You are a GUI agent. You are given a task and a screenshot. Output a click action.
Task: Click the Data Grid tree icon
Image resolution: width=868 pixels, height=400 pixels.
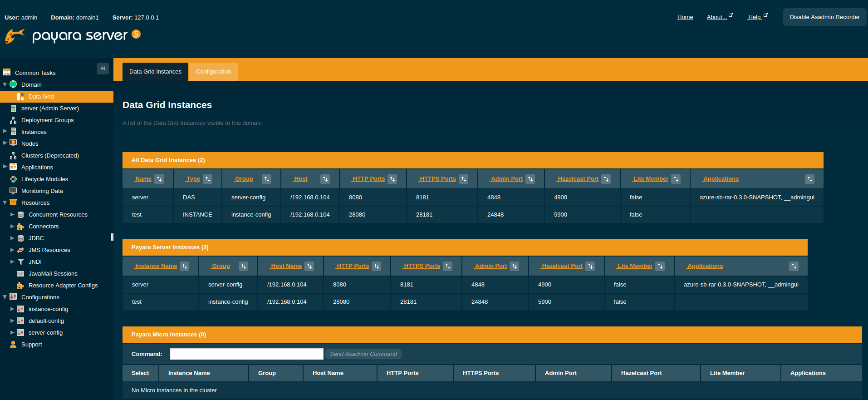point(20,96)
